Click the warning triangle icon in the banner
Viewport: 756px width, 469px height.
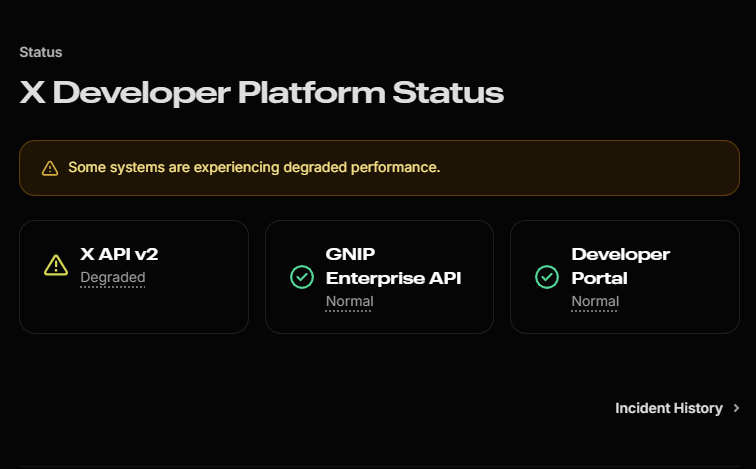(x=50, y=168)
